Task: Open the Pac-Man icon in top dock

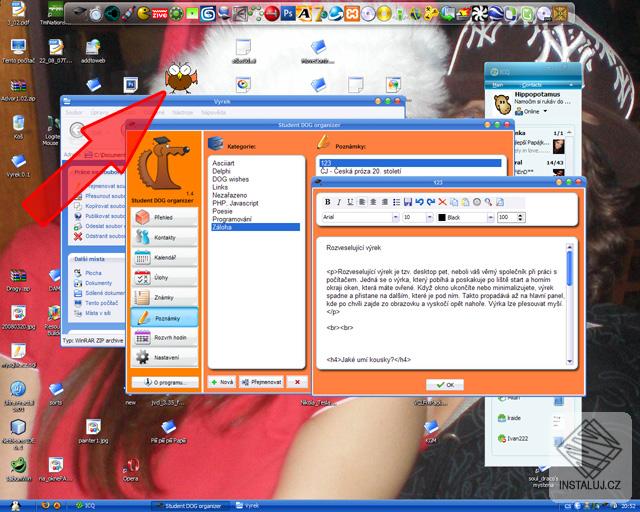Action: pos(143,14)
